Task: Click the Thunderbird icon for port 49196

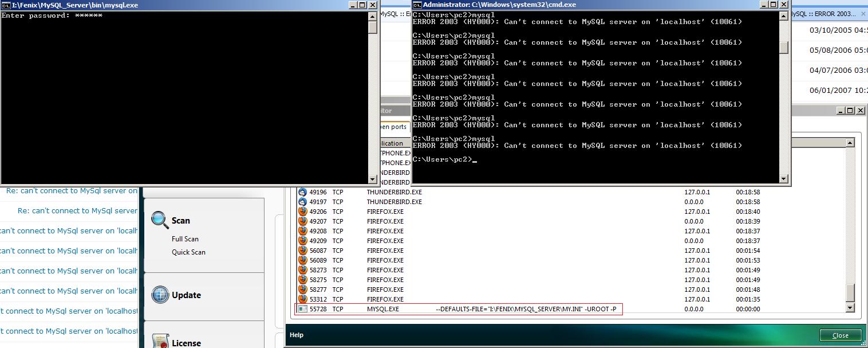Action: click(x=302, y=192)
